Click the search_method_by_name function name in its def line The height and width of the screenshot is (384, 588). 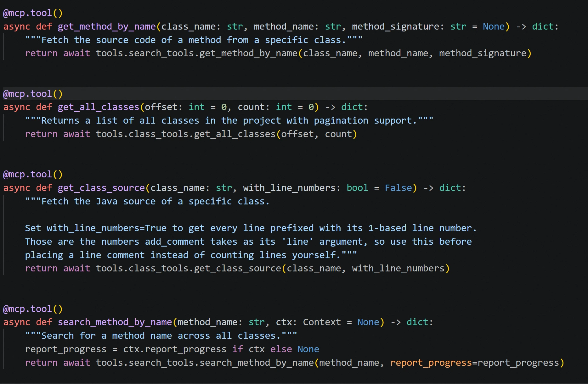(115, 322)
